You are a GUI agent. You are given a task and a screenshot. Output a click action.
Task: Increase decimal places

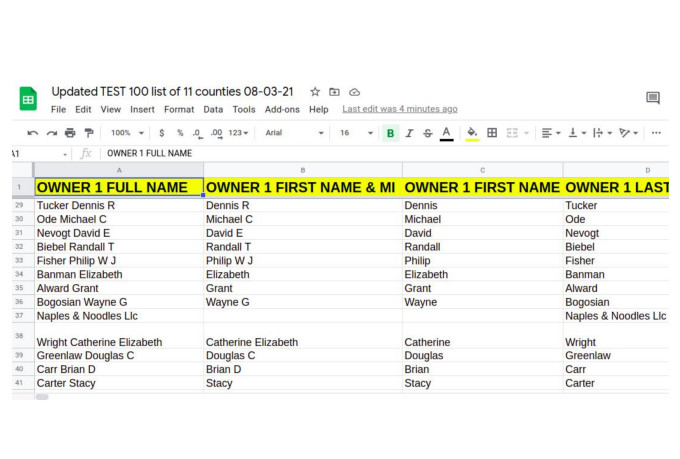tap(216, 133)
